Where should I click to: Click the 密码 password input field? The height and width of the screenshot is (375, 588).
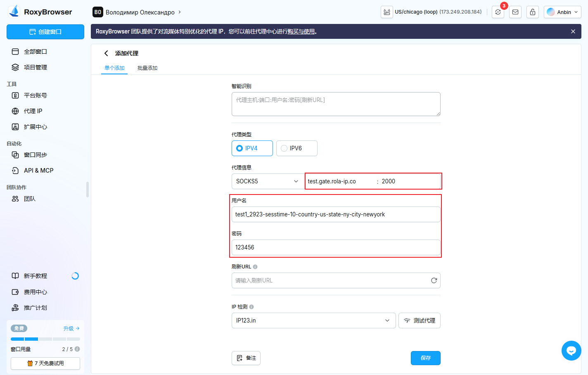click(x=336, y=248)
